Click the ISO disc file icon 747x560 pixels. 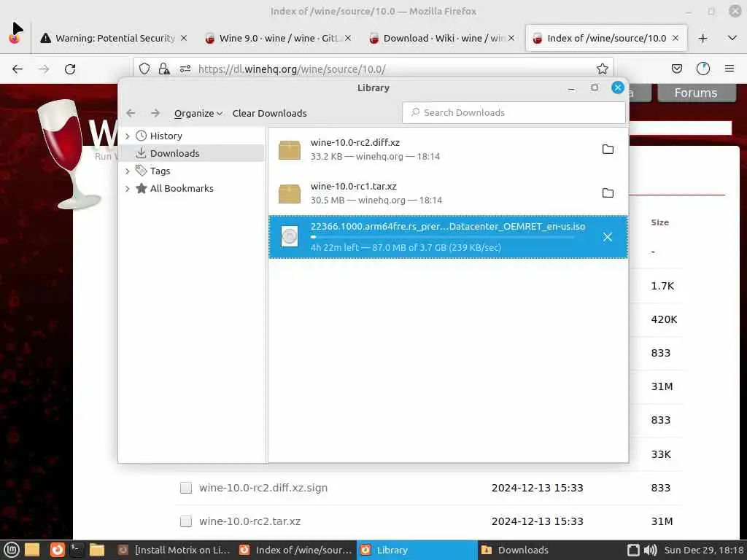coord(289,237)
